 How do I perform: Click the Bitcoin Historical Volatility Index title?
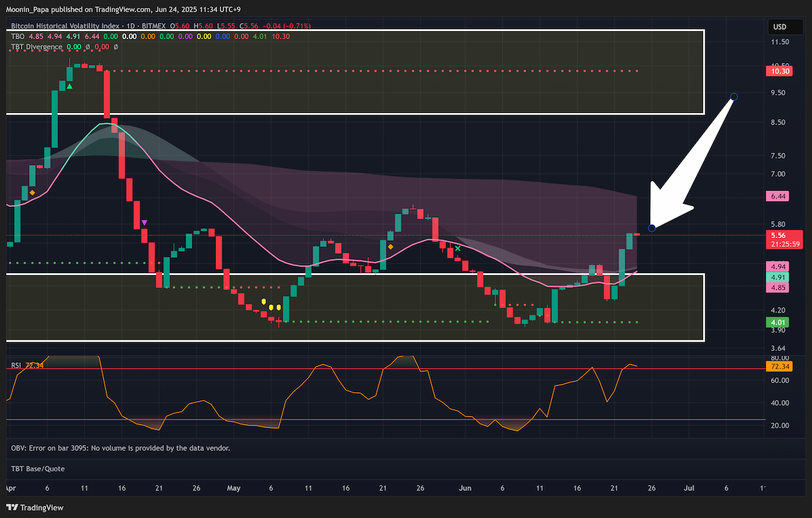point(62,26)
